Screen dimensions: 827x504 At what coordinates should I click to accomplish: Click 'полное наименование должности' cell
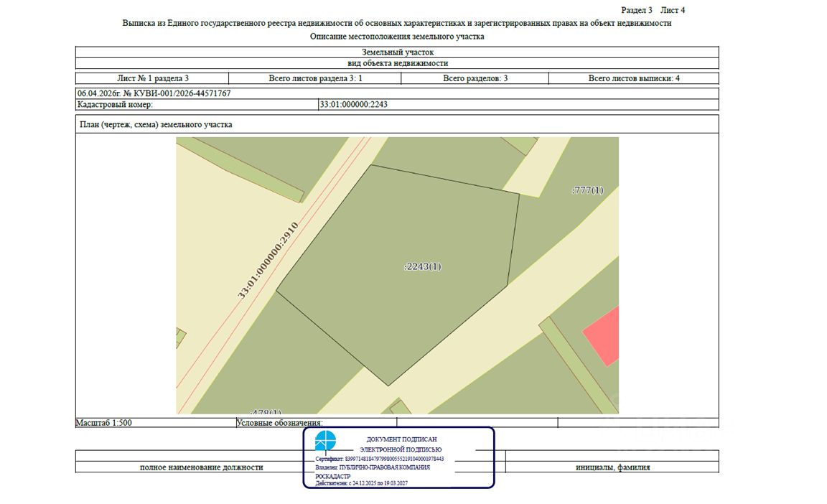pos(201,467)
